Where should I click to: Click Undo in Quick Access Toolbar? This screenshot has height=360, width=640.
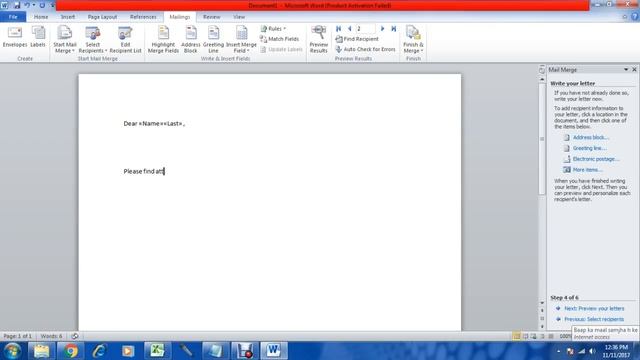(27, 5)
